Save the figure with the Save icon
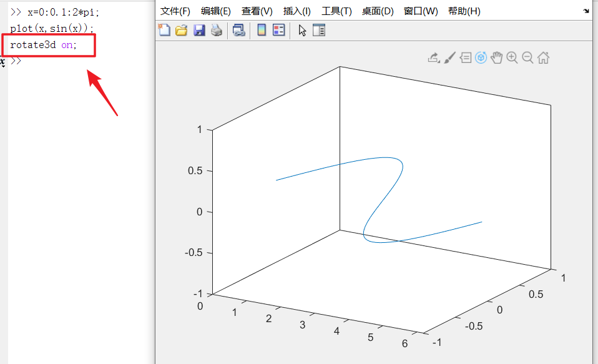 [x=199, y=30]
